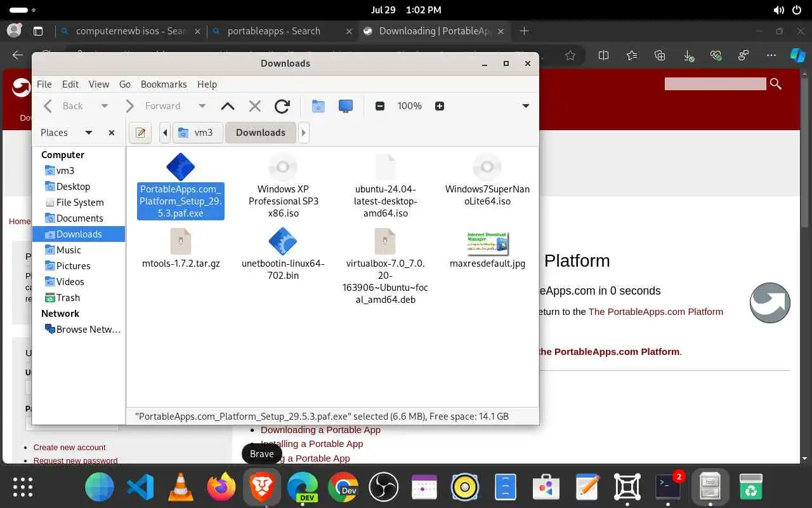Screen dimensions: 812x508
Task: Open the Edit menu
Action: [70, 84]
